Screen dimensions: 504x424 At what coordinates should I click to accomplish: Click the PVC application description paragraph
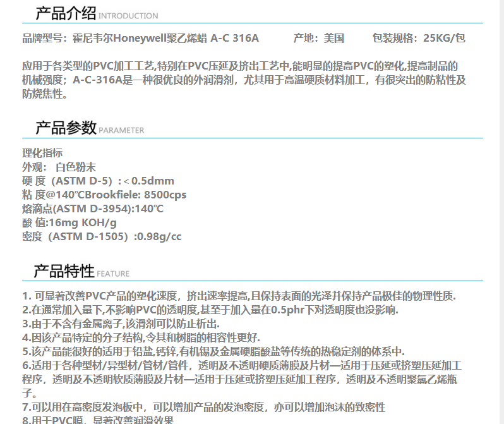(244, 80)
